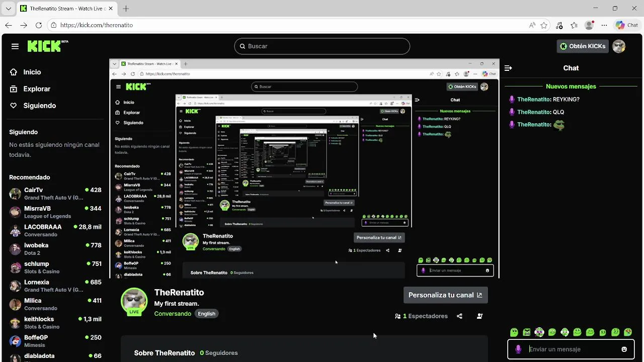
Task: Open recommended channel LACOBRAAA
Action: point(55,230)
